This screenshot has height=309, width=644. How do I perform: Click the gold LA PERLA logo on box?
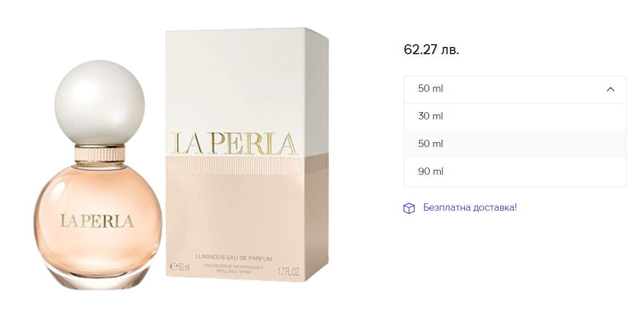pos(234,143)
